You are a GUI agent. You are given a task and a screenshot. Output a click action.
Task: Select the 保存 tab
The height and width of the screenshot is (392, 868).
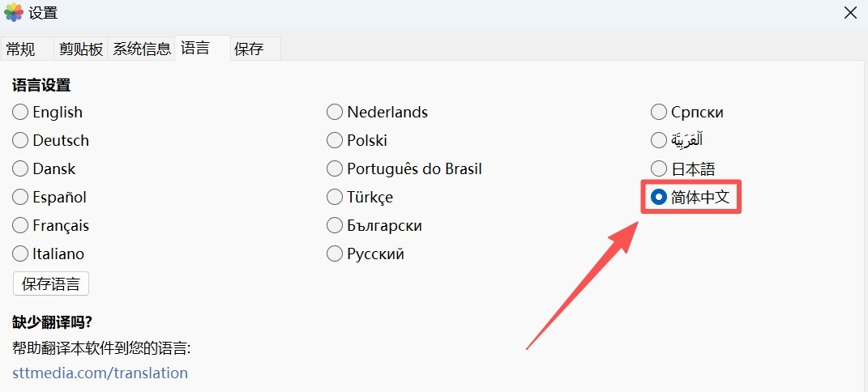click(x=249, y=49)
